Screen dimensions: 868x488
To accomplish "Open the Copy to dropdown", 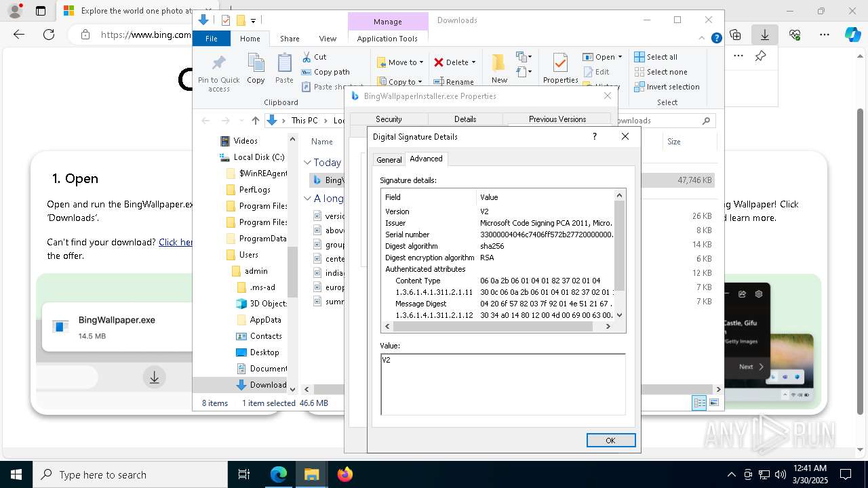I will coord(400,82).
